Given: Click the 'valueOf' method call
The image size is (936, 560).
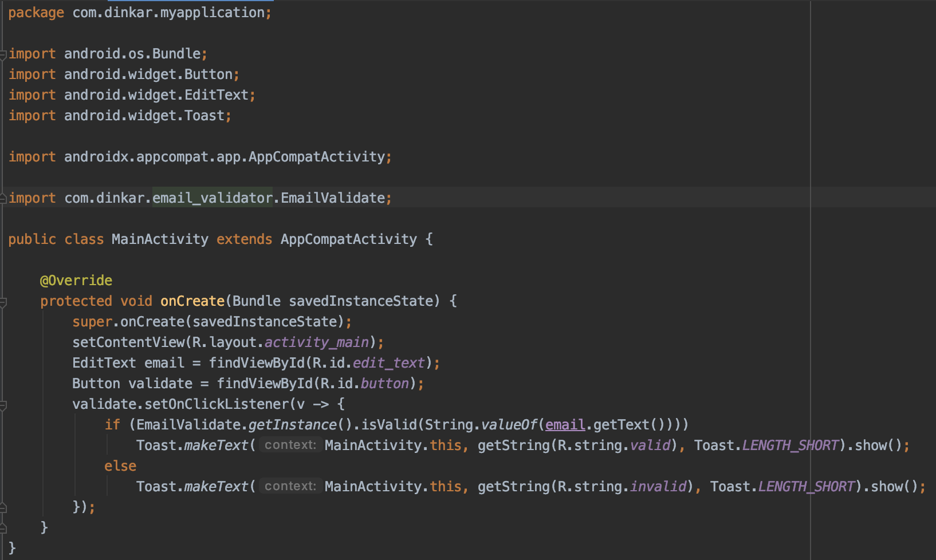Looking at the screenshot, I should click(x=509, y=425).
